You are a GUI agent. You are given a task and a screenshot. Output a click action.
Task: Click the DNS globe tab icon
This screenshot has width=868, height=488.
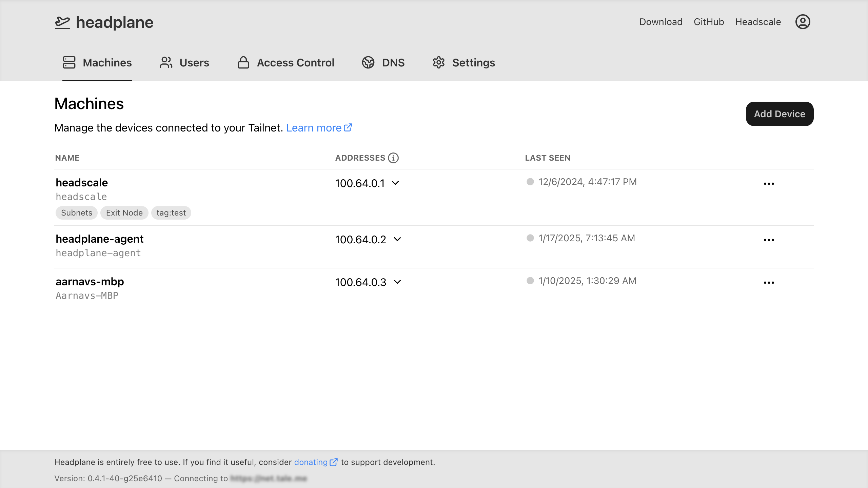(368, 63)
